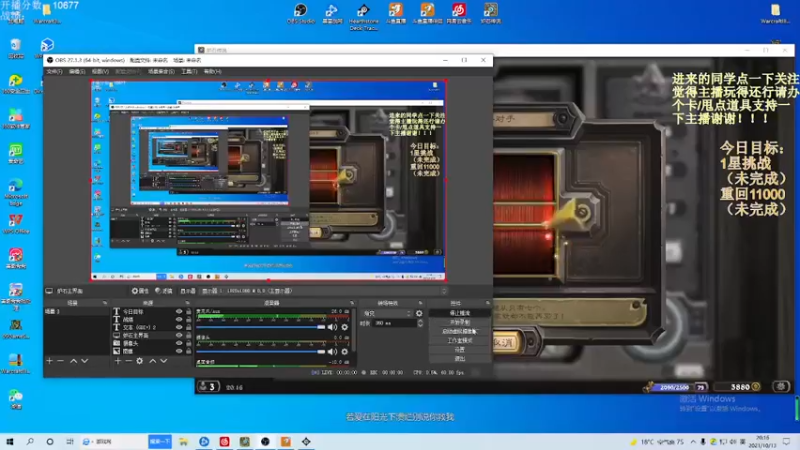800x450 pixels.
Task: Mute the 摄像头 mixer track speaker icon
Action: (x=332, y=352)
